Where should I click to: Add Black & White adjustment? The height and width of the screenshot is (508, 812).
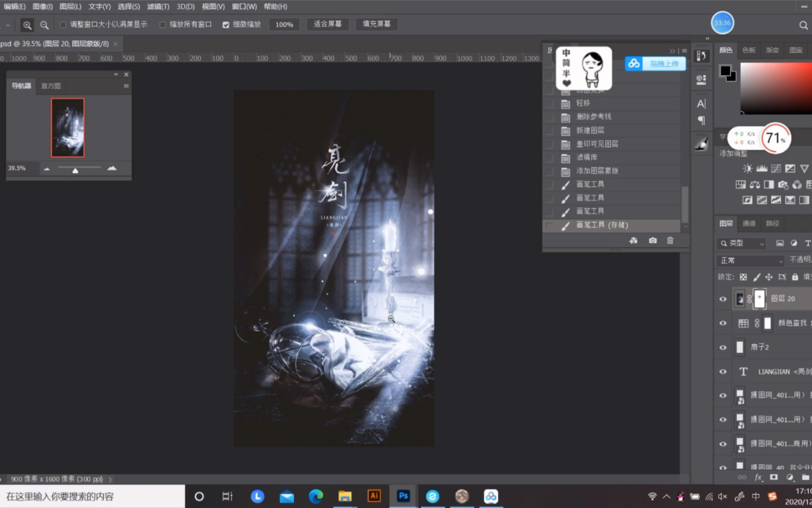769,184
